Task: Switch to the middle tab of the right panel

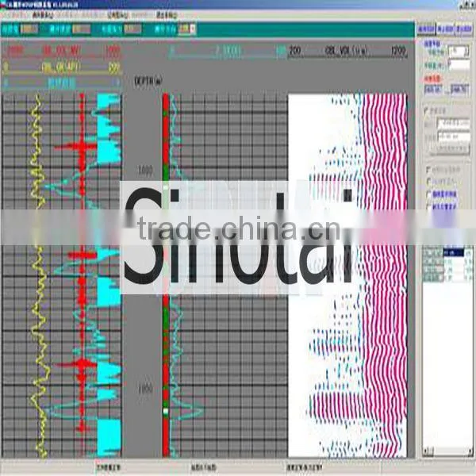Action: pyautogui.click(x=445, y=29)
